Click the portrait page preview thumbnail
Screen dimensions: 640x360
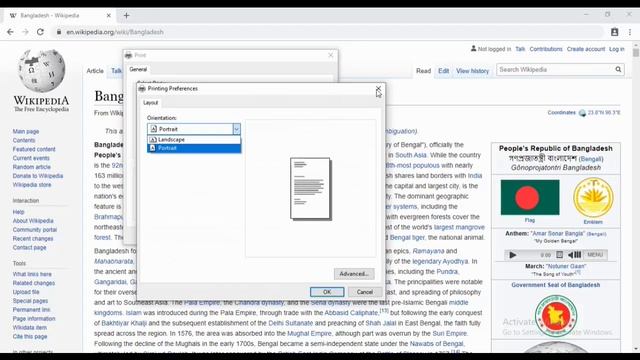point(311,189)
